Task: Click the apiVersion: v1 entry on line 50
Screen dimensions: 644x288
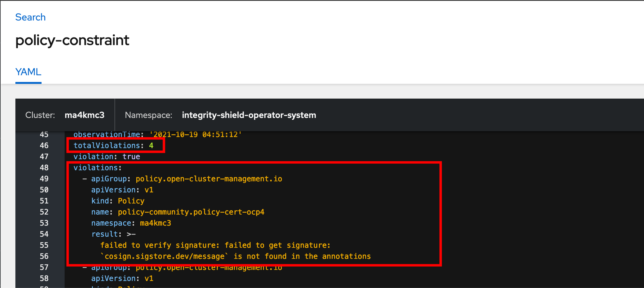Action: [x=122, y=189]
